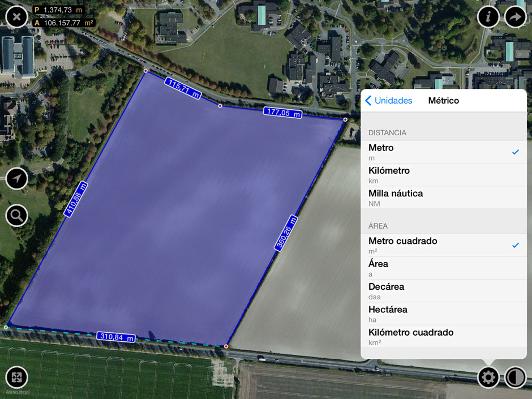
Task: Go back to Unidades
Action: [x=389, y=101]
